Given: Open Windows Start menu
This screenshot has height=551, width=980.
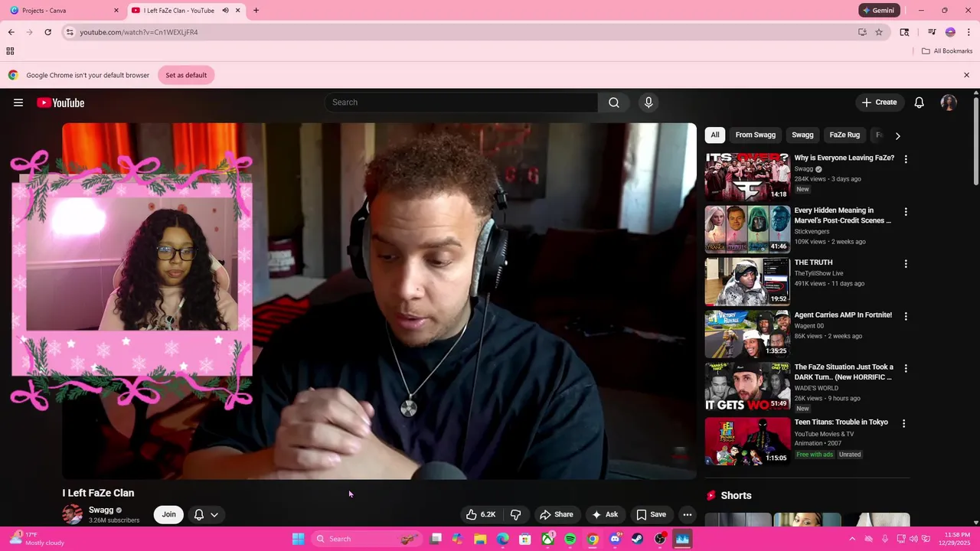Looking at the screenshot, I should click(x=298, y=539).
